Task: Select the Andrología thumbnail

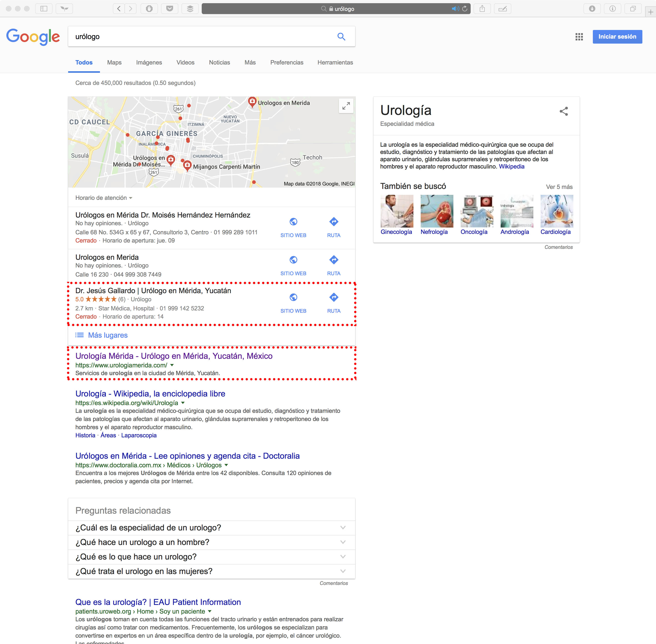Action: pos(517,211)
